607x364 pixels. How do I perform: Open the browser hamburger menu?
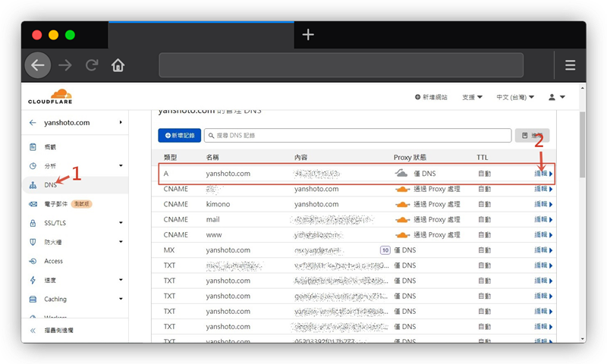coord(570,65)
